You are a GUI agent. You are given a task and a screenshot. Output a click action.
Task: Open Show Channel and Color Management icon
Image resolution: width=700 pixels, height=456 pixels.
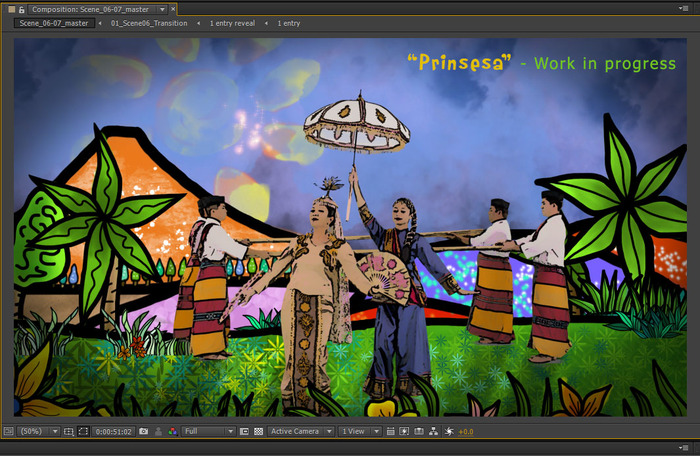click(x=172, y=431)
